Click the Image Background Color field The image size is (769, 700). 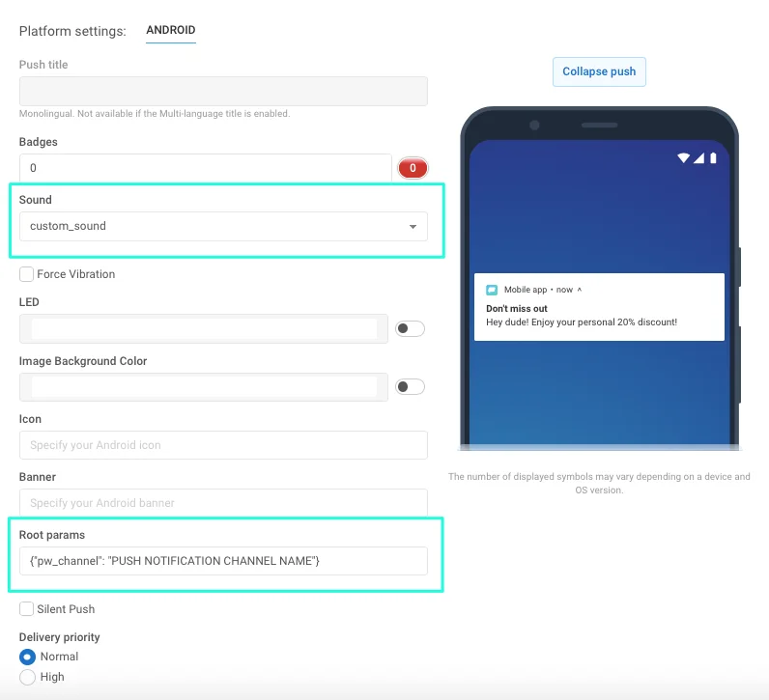pyautogui.click(x=204, y=387)
